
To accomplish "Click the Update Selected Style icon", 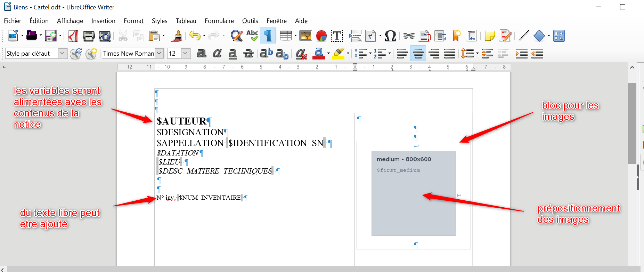I will (x=76, y=54).
